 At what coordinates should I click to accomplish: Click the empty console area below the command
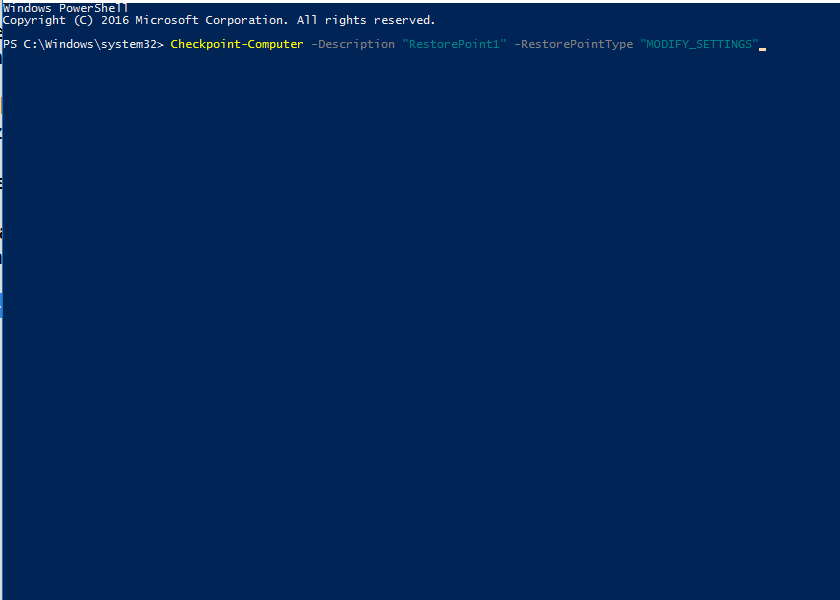pos(420,320)
